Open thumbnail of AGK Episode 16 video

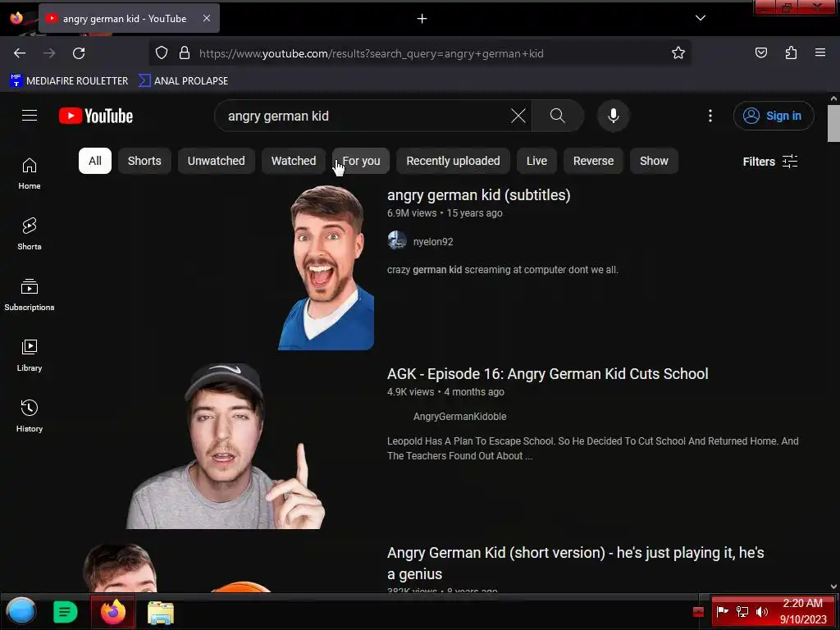pyautogui.click(x=226, y=445)
